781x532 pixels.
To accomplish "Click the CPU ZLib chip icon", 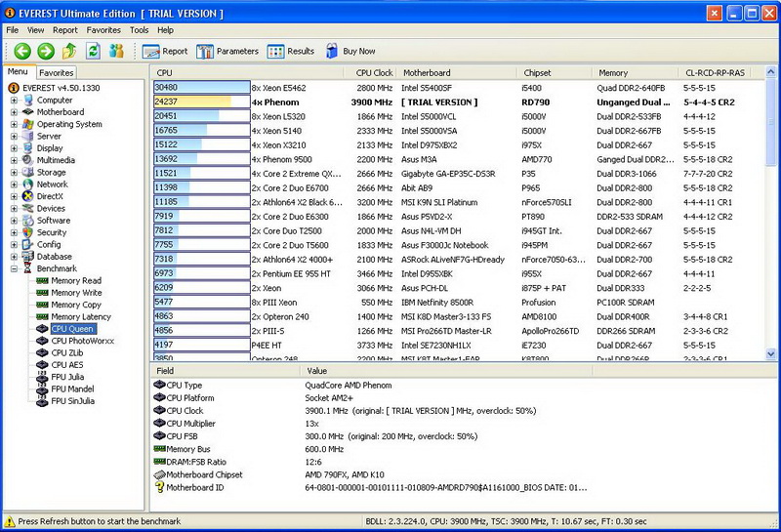I will 42,352.
